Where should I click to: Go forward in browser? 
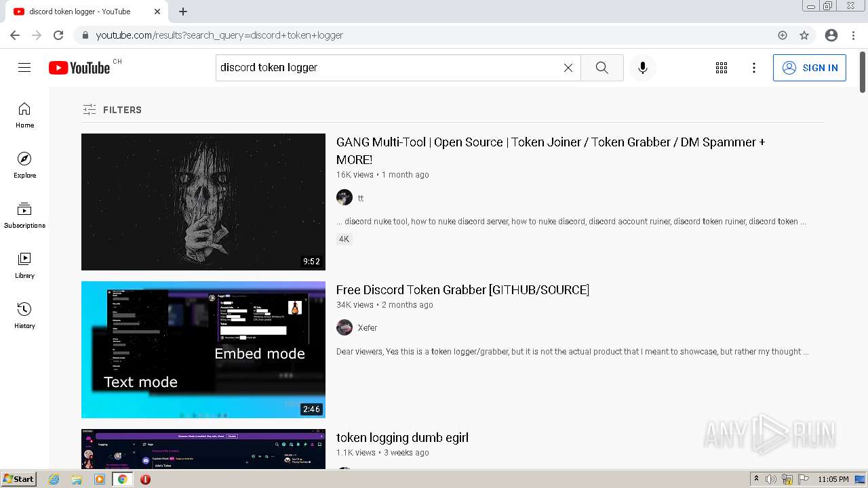pos(37,35)
